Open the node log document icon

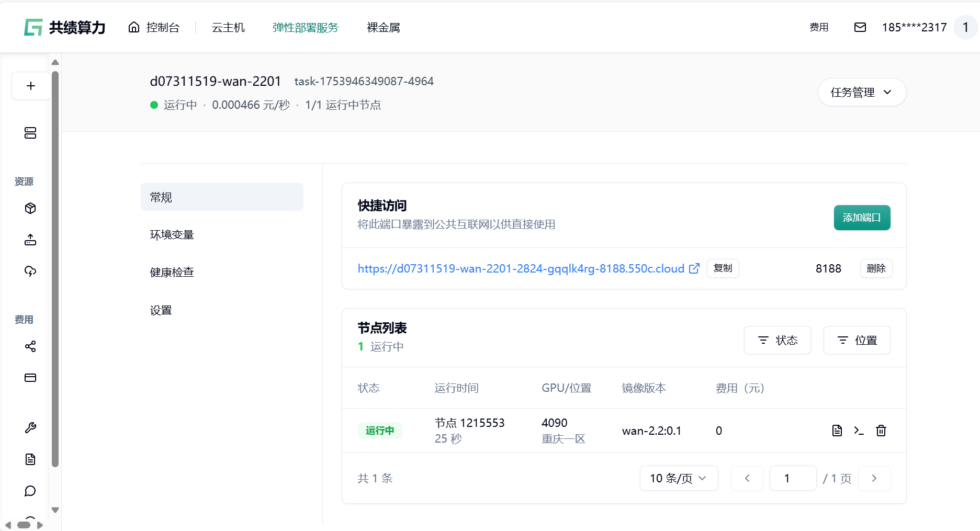pyautogui.click(x=837, y=431)
